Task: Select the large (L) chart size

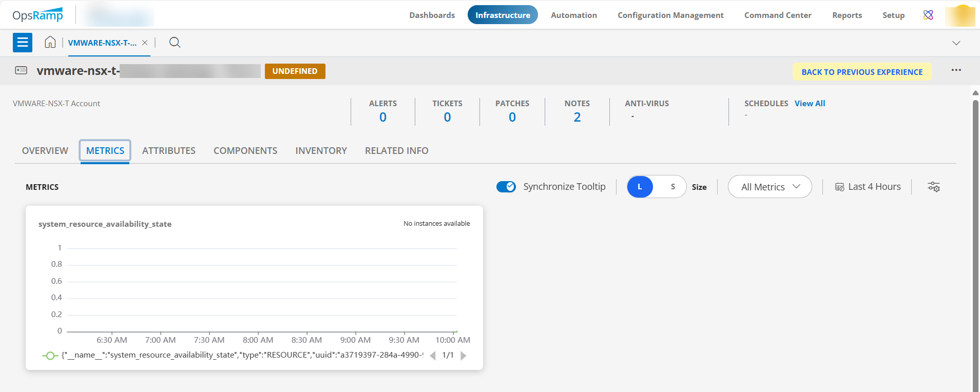Action: tap(640, 187)
